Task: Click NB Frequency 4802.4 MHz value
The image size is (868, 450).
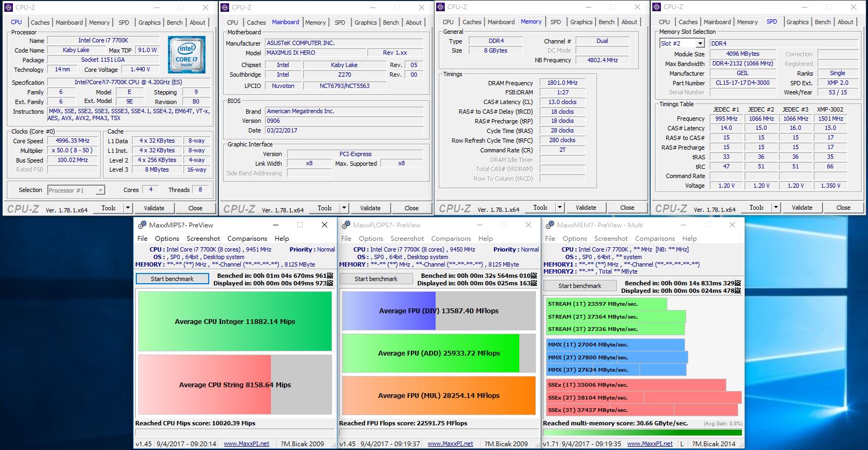Action: click(x=602, y=60)
